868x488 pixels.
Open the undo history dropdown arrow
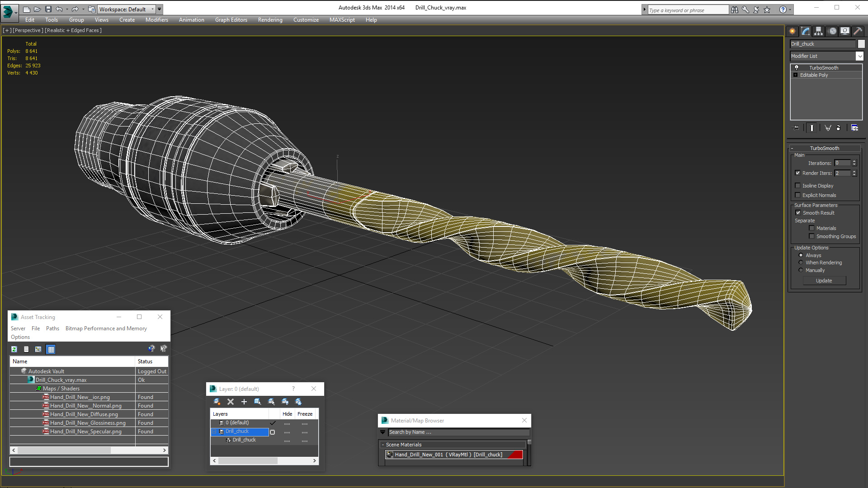(67, 9)
